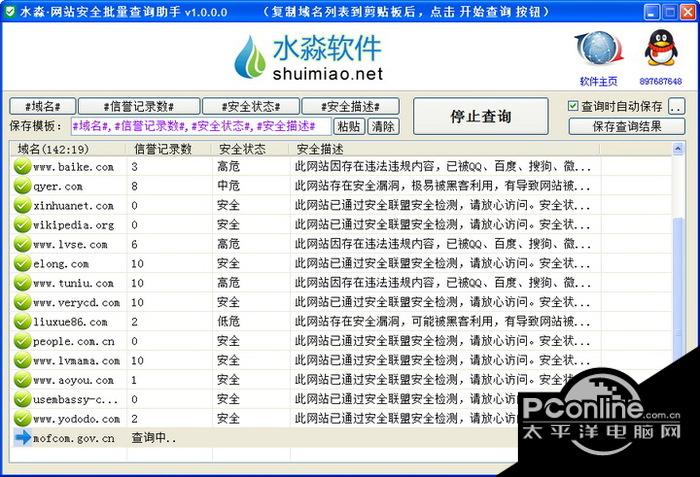Sort by the 安全描述 column header
The width and height of the screenshot is (700, 477).
445,149
